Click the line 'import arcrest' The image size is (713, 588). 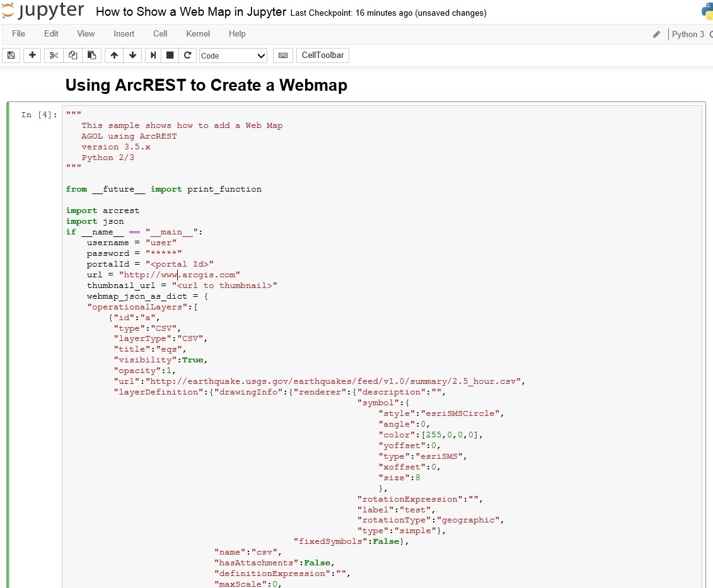103,210
